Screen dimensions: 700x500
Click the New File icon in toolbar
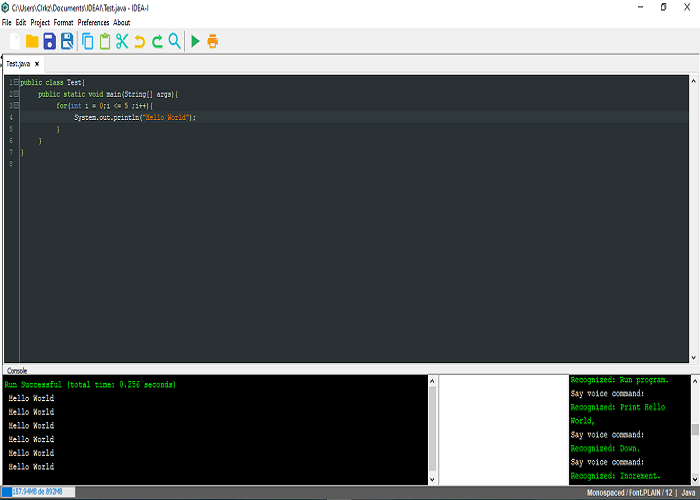pos(15,41)
